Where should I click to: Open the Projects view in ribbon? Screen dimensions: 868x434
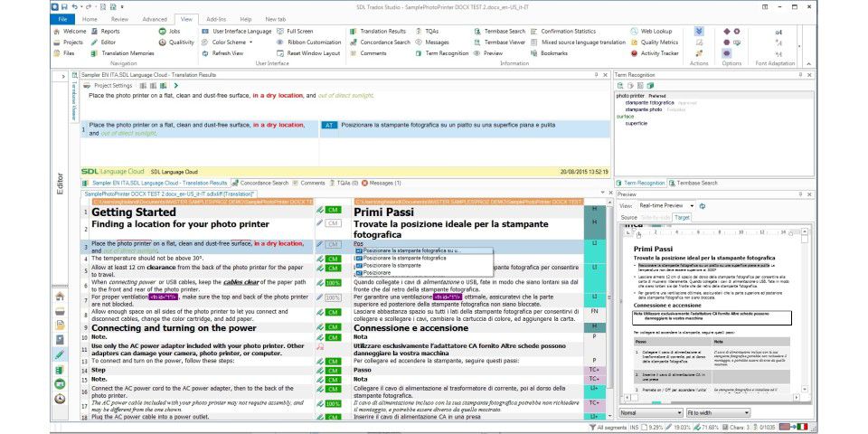click(x=69, y=42)
